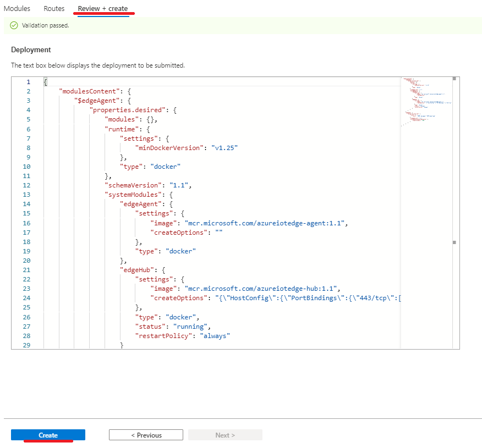
Task: Click the "schemaVersion" key
Action: pos(133,185)
